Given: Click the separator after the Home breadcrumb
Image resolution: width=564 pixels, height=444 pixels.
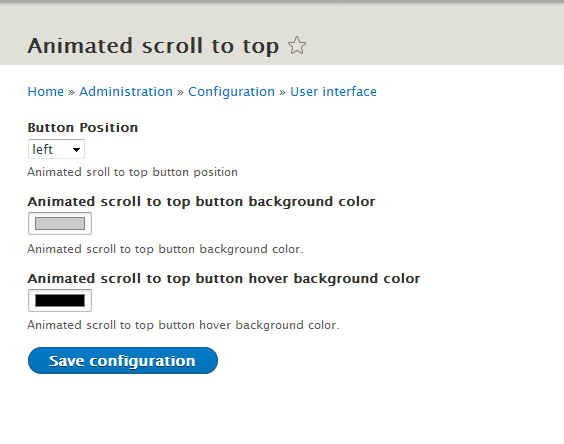Looking at the screenshot, I should pyautogui.click(x=72, y=92).
